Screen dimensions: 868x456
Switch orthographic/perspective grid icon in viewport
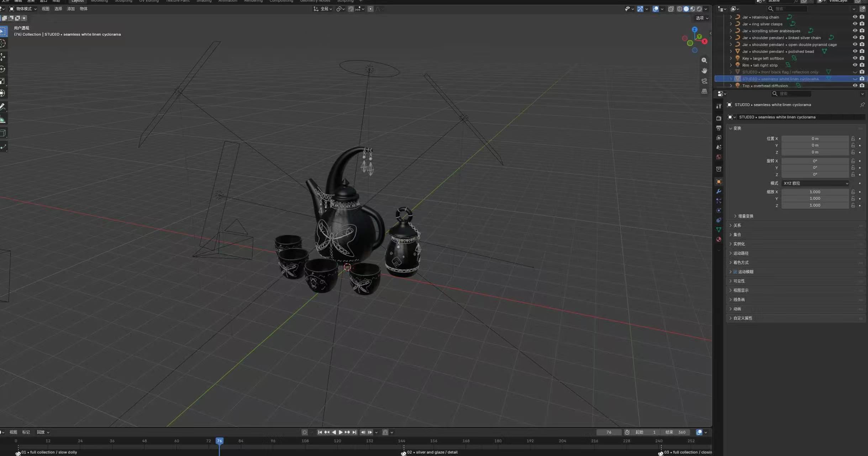[704, 92]
